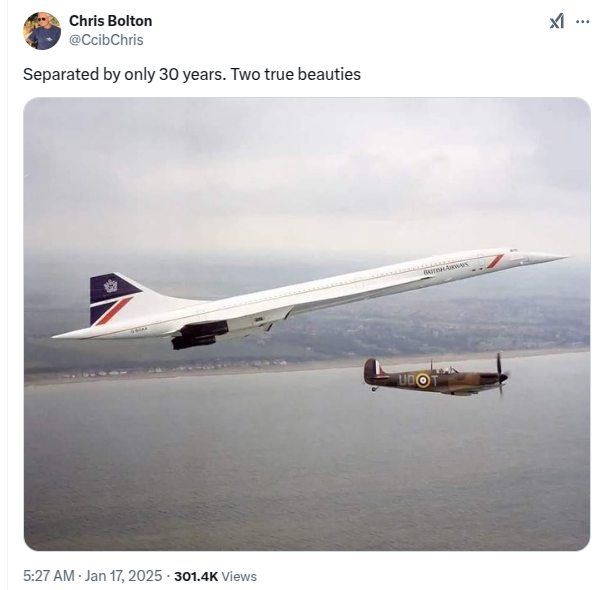The image size is (604, 590).
Task: Click the @CcibChris handle
Action: pyautogui.click(x=106, y=40)
